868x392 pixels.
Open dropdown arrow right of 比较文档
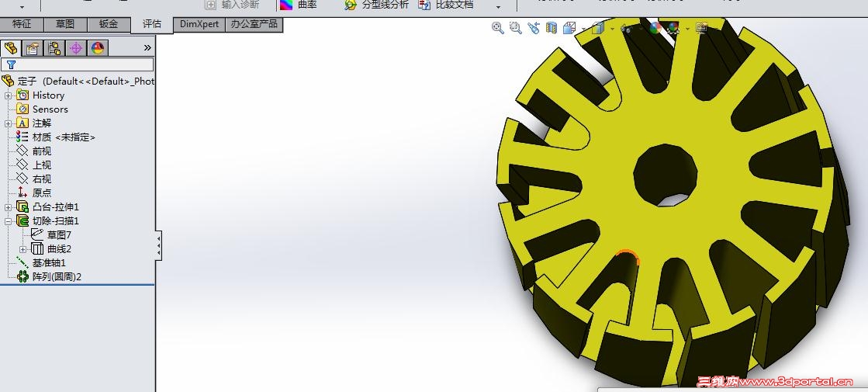click(498, 7)
